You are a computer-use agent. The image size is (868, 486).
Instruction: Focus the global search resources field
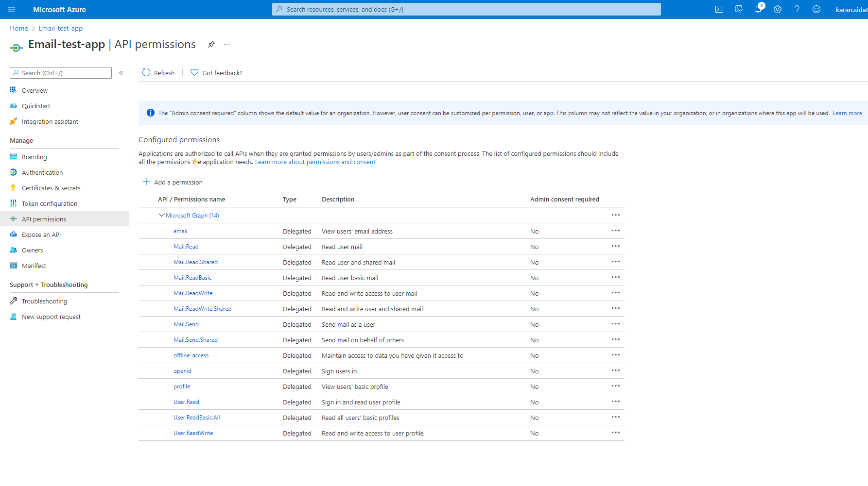click(467, 9)
